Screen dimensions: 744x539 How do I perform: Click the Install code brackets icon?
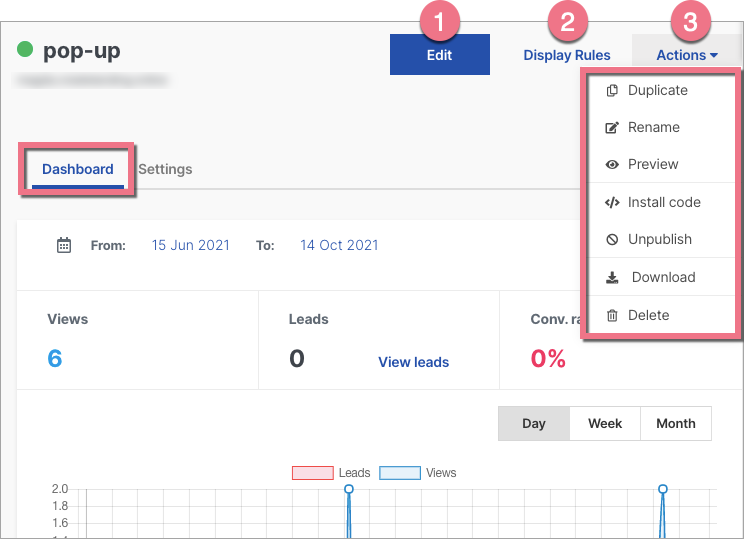pos(612,202)
